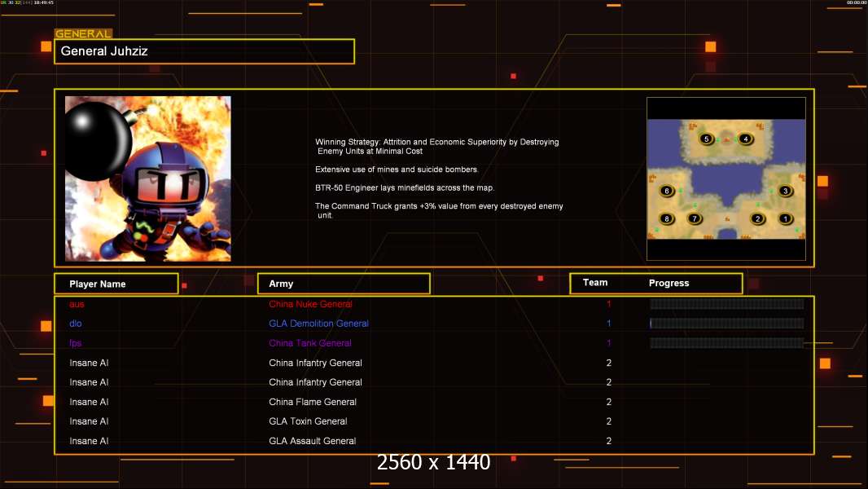
Task: Click team number in the aus row
Action: (609, 304)
